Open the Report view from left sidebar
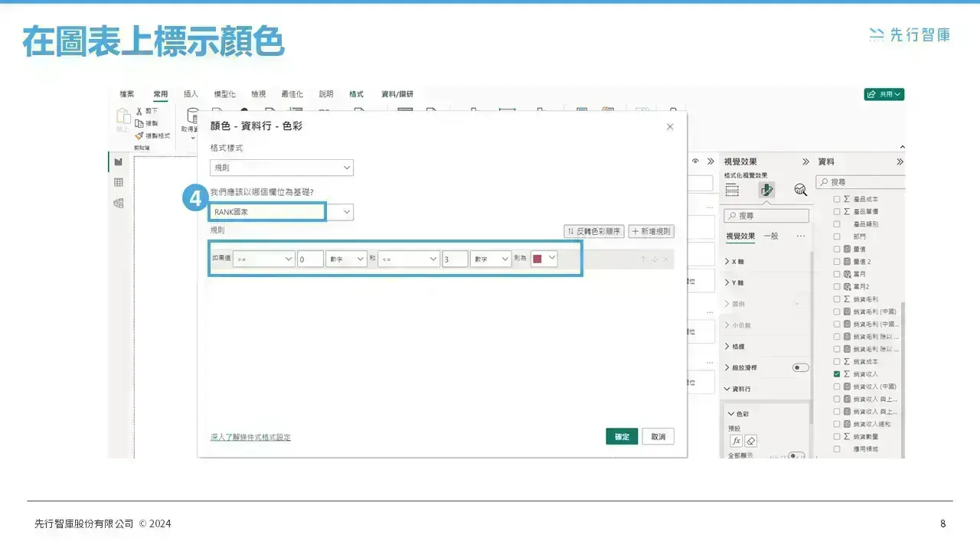980x551 pixels. pos(119,161)
